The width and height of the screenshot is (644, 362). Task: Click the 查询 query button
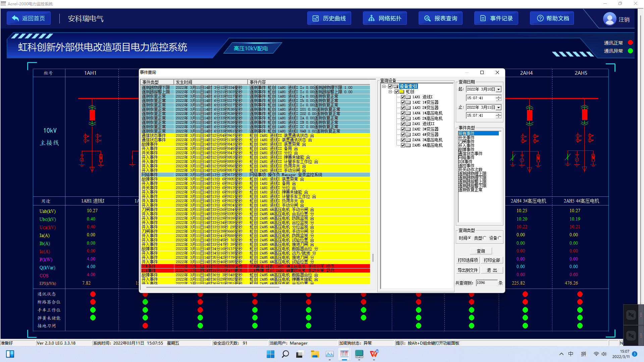pos(481,251)
